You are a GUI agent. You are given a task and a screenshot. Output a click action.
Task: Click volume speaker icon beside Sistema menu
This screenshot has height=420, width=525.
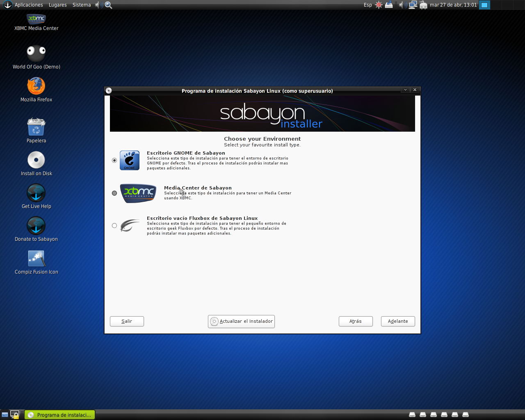99,5
